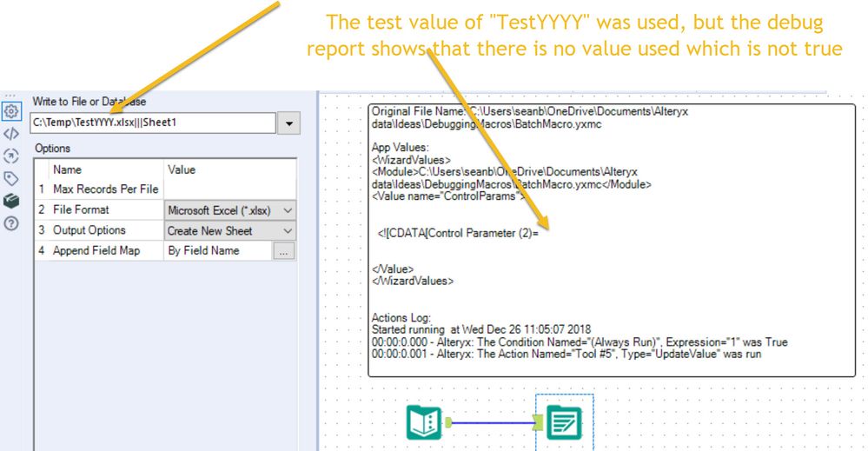Click the Value name ControlParams line
868x451 pixels.
[447, 196]
